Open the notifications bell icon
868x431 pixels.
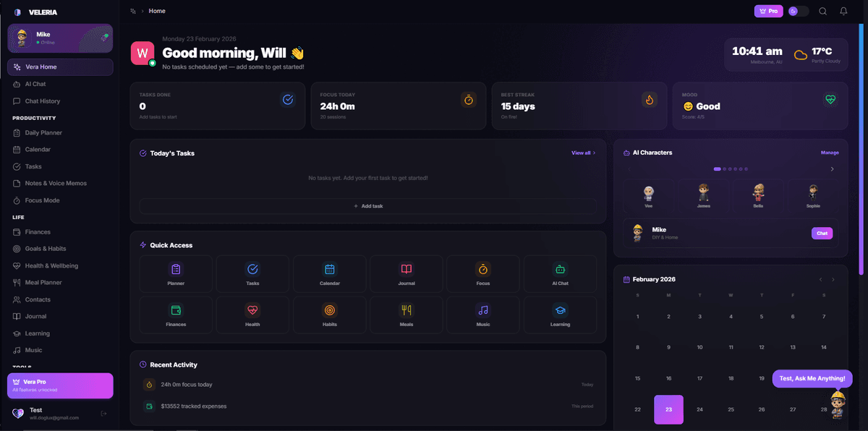(843, 11)
